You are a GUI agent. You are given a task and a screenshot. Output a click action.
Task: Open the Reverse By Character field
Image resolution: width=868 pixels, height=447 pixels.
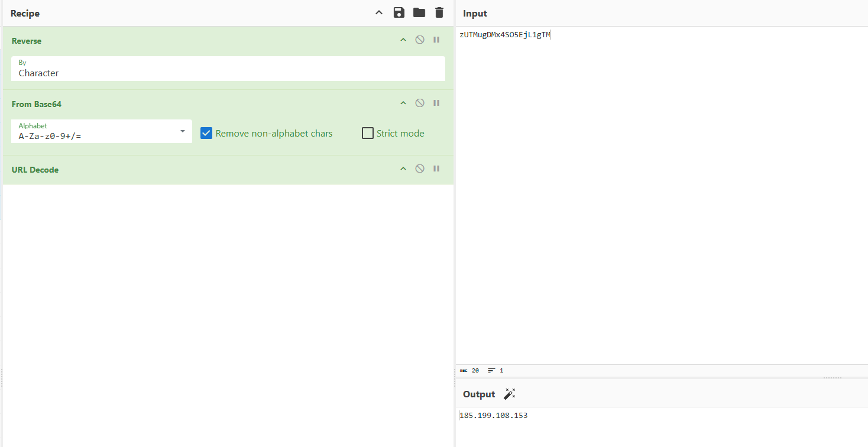228,69
